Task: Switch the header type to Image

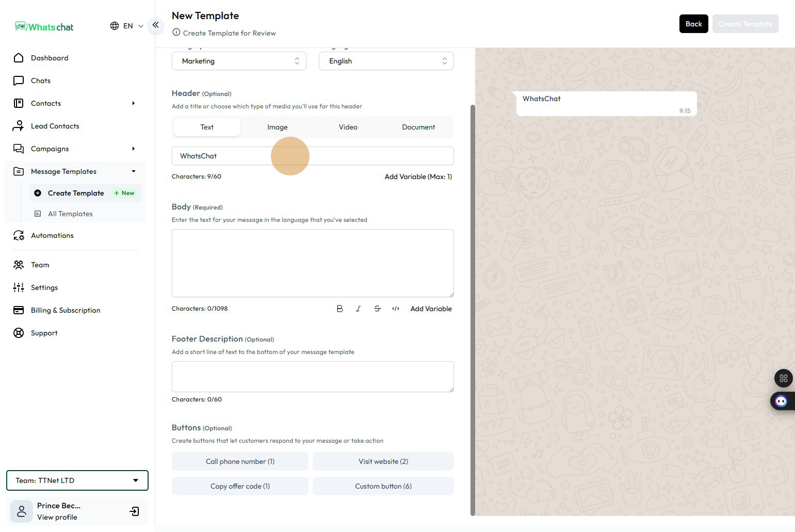Action: 278,127
